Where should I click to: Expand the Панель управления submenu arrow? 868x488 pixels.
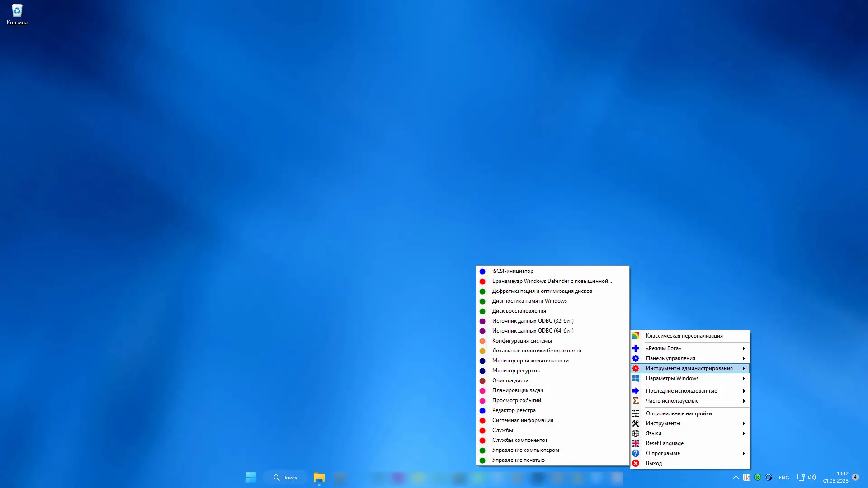744,358
